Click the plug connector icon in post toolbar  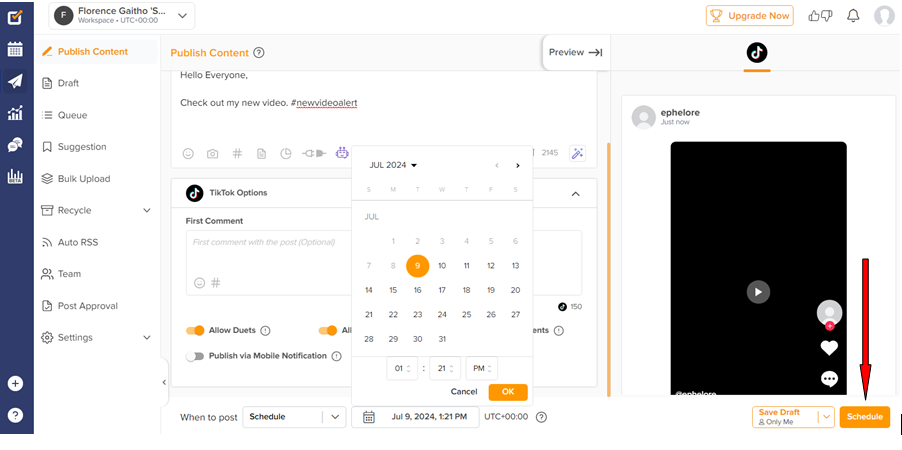pos(314,153)
